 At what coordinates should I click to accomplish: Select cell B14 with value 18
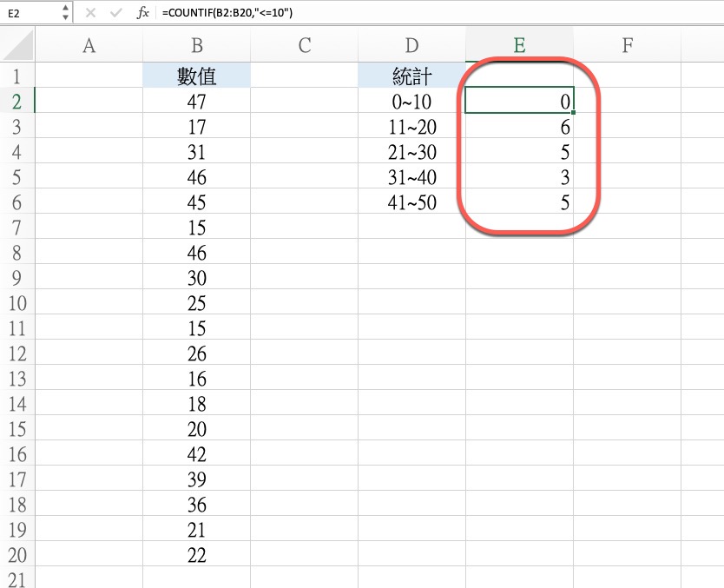tap(197, 402)
